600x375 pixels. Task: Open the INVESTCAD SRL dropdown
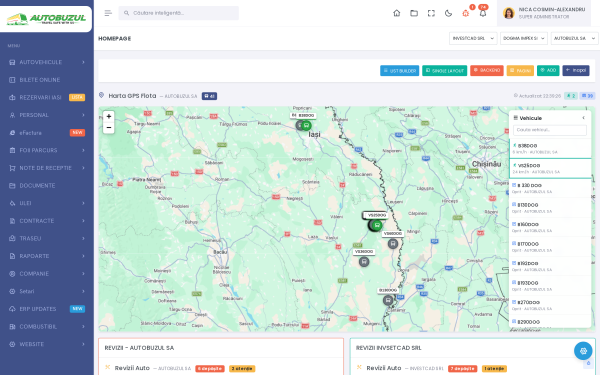click(473, 38)
